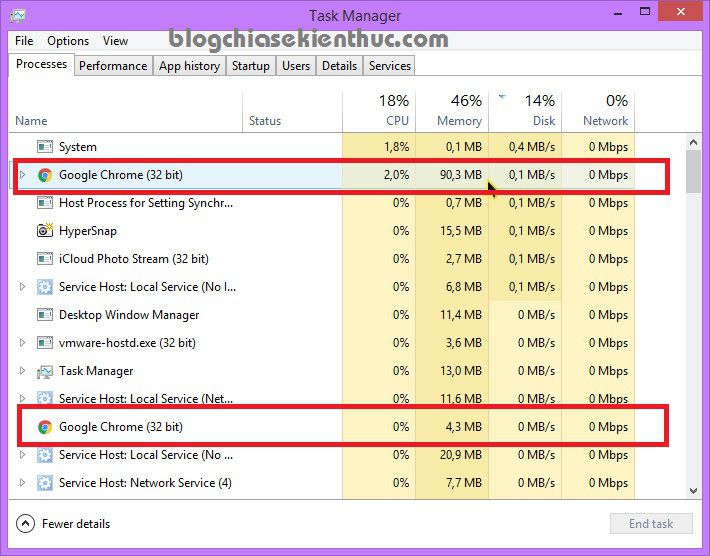Expand the Google Chrome (32 bit) 90,3 MB group

click(22, 175)
